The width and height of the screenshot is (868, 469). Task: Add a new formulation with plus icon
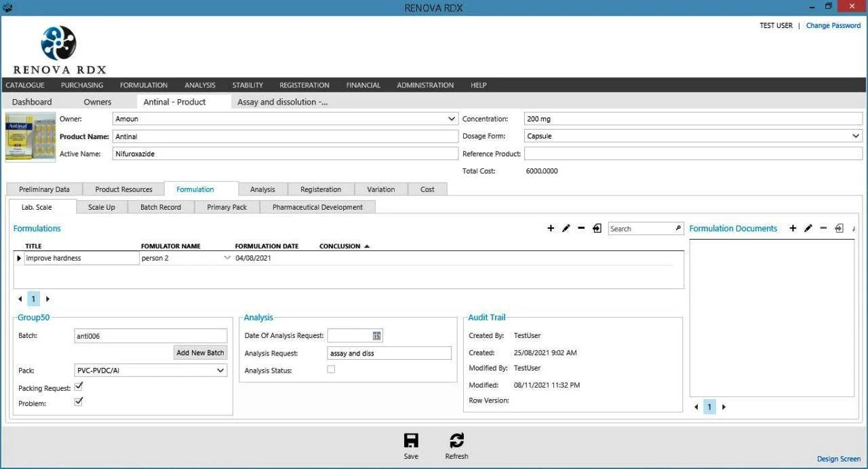click(551, 229)
